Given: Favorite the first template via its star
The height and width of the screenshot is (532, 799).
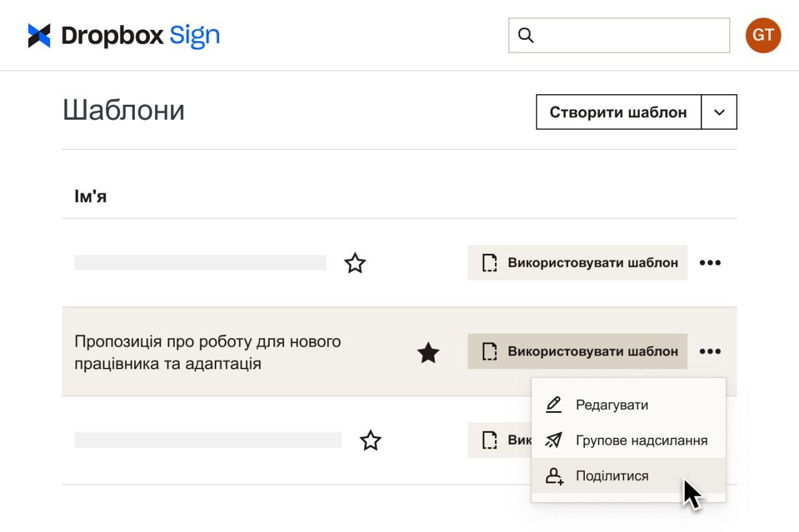Looking at the screenshot, I should (x=355, y=263).
